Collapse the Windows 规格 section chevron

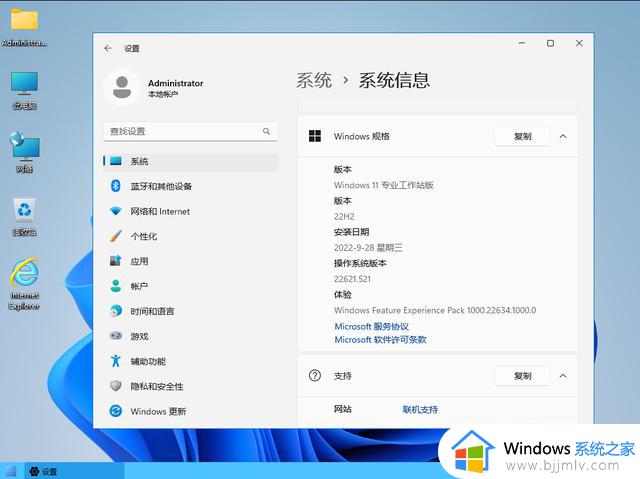pyautogui.click(x=563, y=136)
